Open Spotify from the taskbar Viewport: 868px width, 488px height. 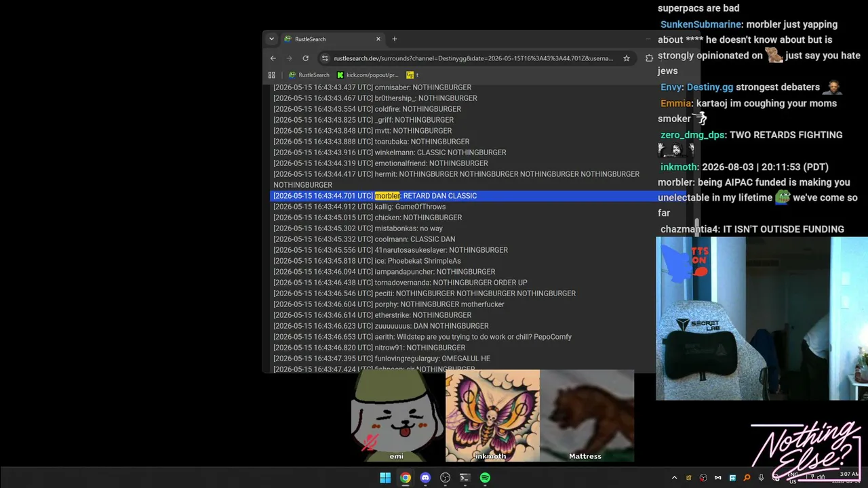485,478
